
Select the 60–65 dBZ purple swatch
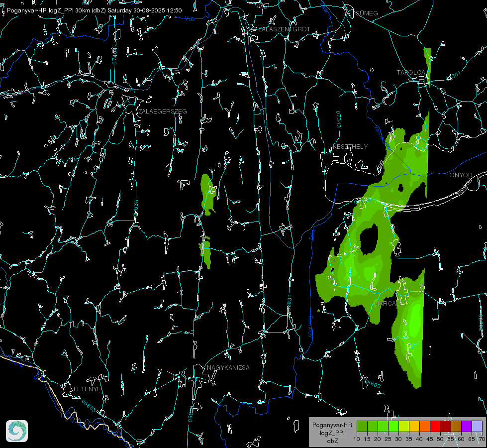[x=467, y=426]
